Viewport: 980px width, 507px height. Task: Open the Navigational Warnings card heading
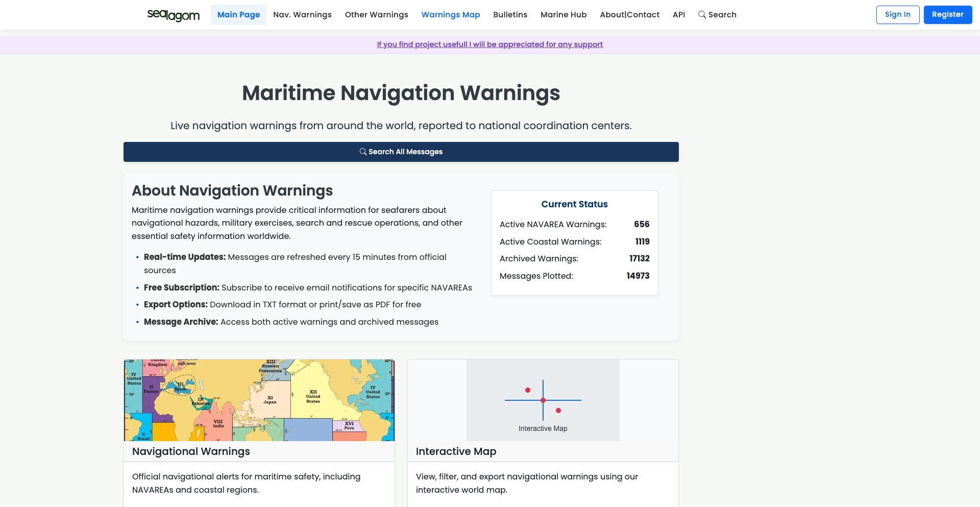click(x=191, y=451)
